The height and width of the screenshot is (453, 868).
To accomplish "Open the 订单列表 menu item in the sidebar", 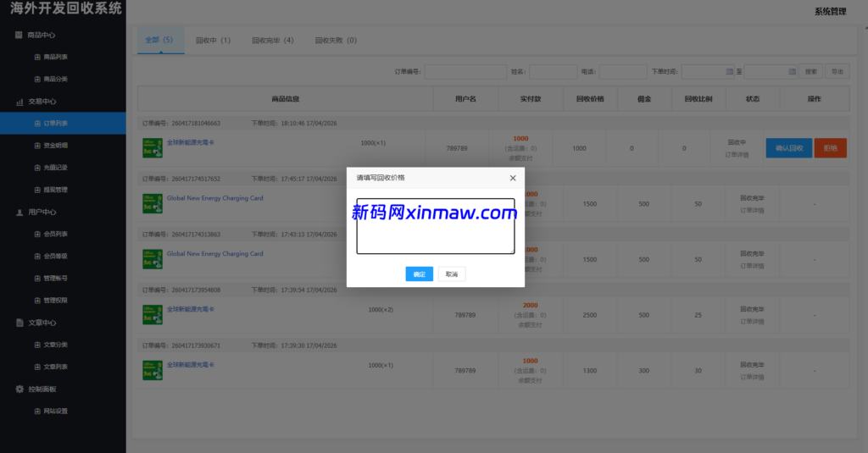I will pyautogui.click(x=63, y=124).
